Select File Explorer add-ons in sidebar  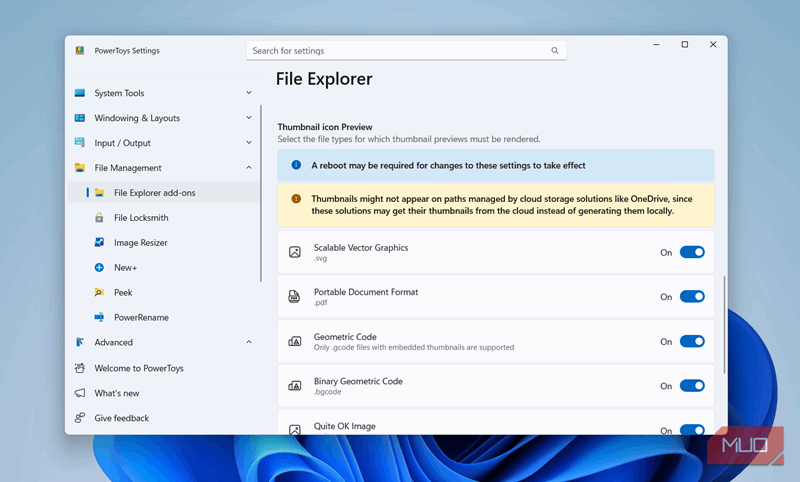[154, 193]
